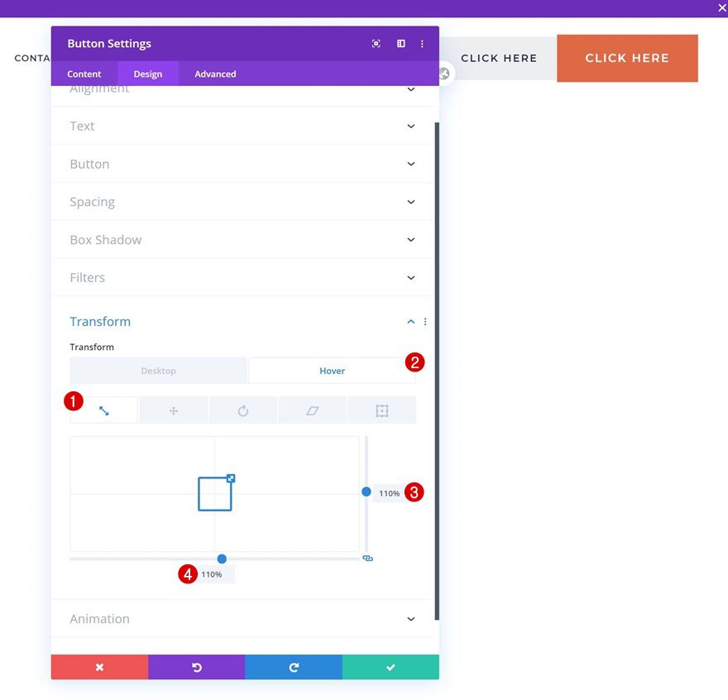
Task: Collapse the Transform section
Action: [411, 321]
